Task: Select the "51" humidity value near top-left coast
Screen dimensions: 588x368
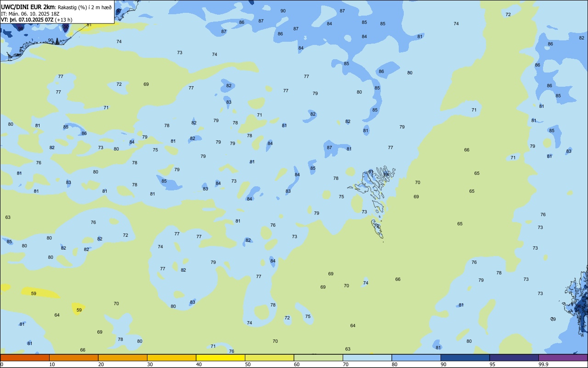Action: tap(89, 25)
